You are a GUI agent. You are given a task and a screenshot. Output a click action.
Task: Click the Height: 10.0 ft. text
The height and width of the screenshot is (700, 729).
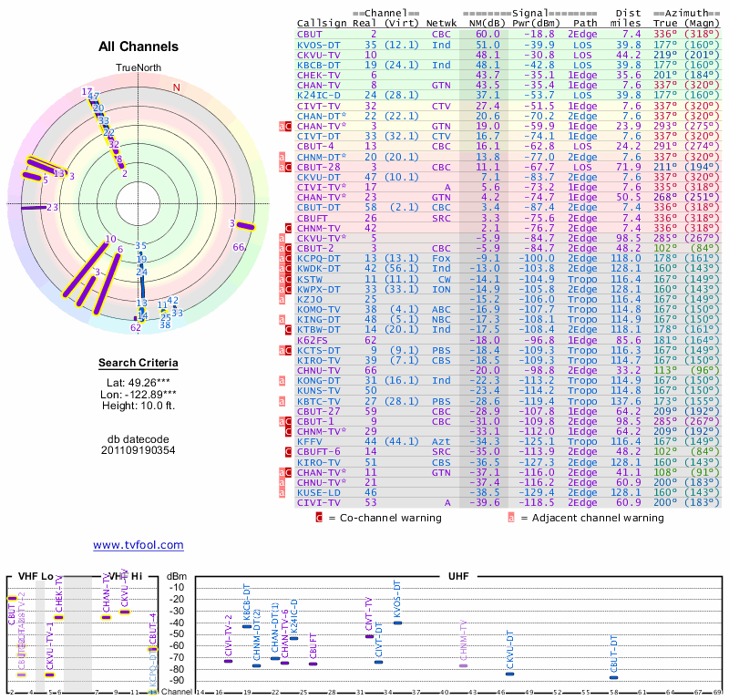(139, 406)
